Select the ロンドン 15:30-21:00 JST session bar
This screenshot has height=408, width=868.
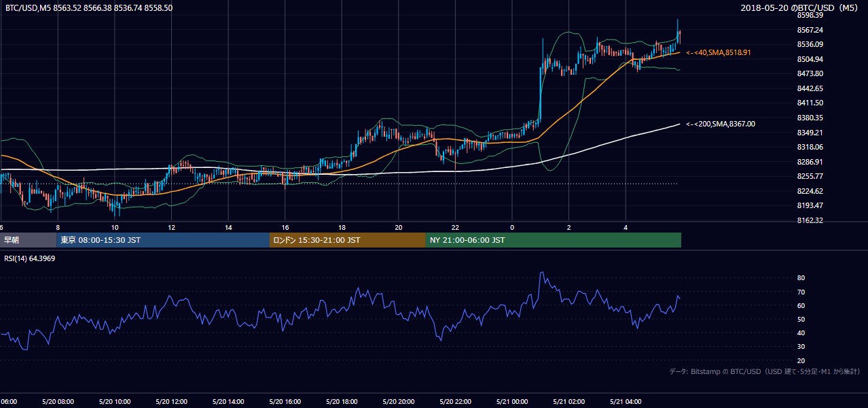pos(348,240)
